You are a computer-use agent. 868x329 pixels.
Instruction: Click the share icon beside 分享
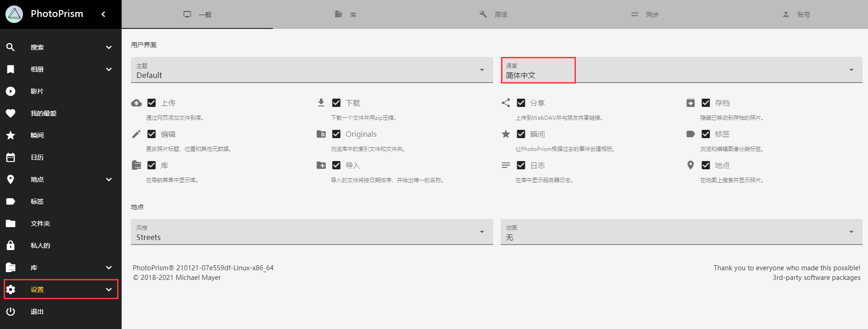pos(506,103)
